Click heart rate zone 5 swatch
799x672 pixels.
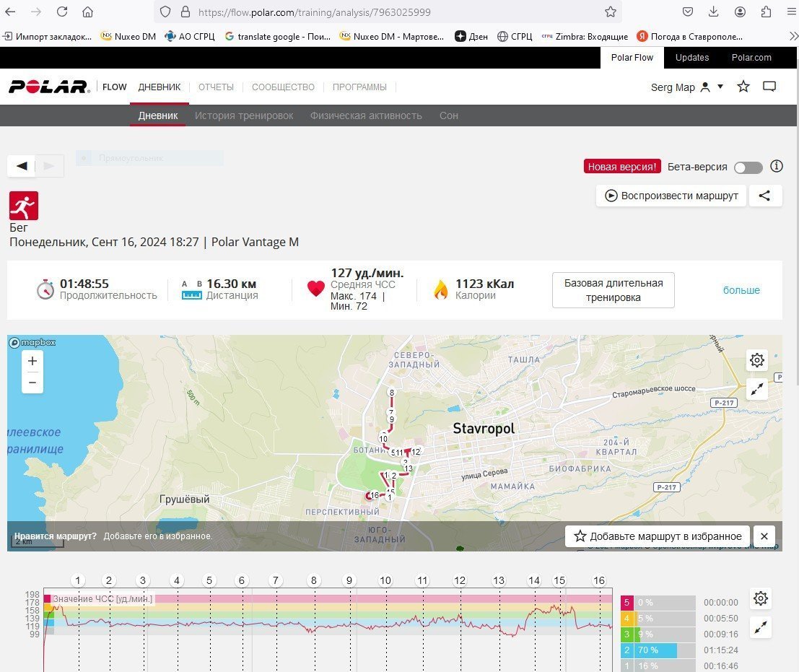pos(626,603)
